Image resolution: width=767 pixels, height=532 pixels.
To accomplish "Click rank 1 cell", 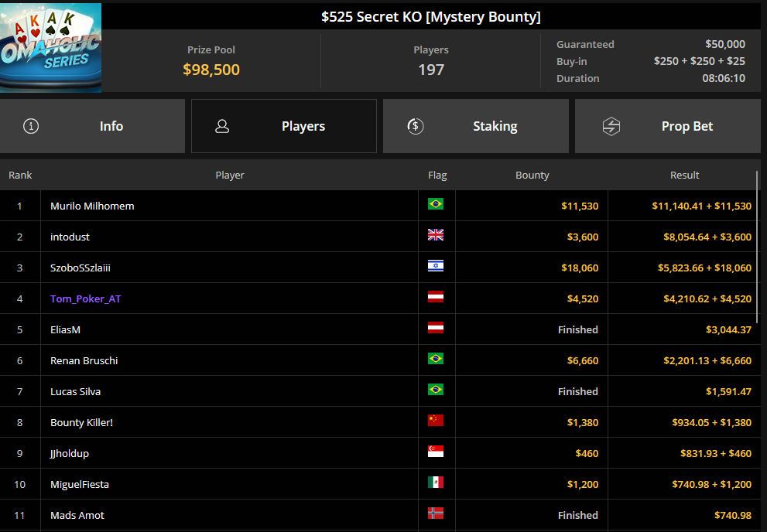I will coord(20,206).
